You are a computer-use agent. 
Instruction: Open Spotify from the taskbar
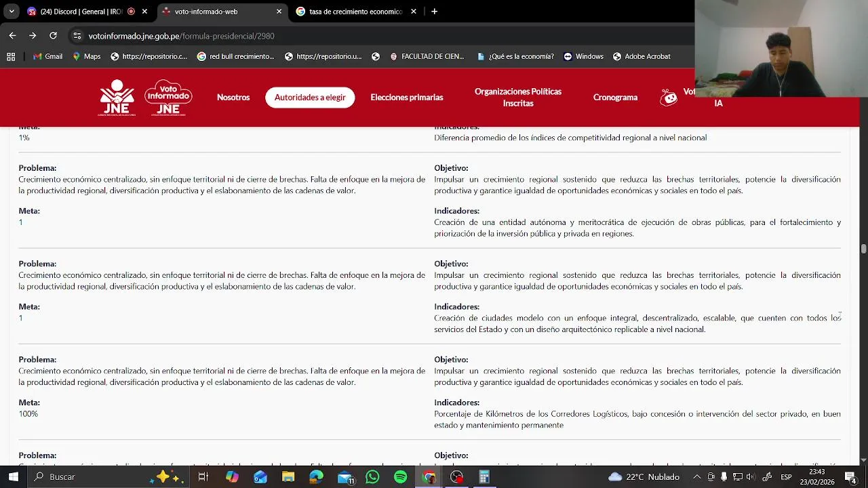400,477
